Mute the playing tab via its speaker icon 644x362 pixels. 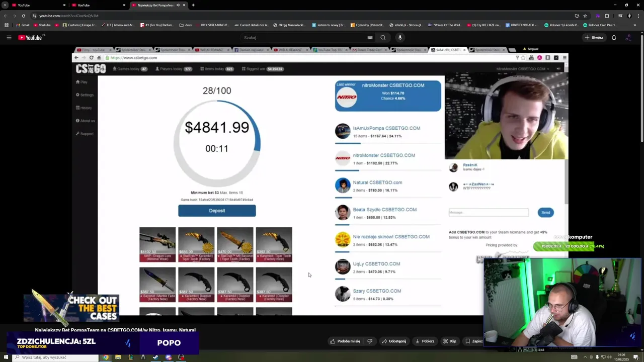[178, 5]
